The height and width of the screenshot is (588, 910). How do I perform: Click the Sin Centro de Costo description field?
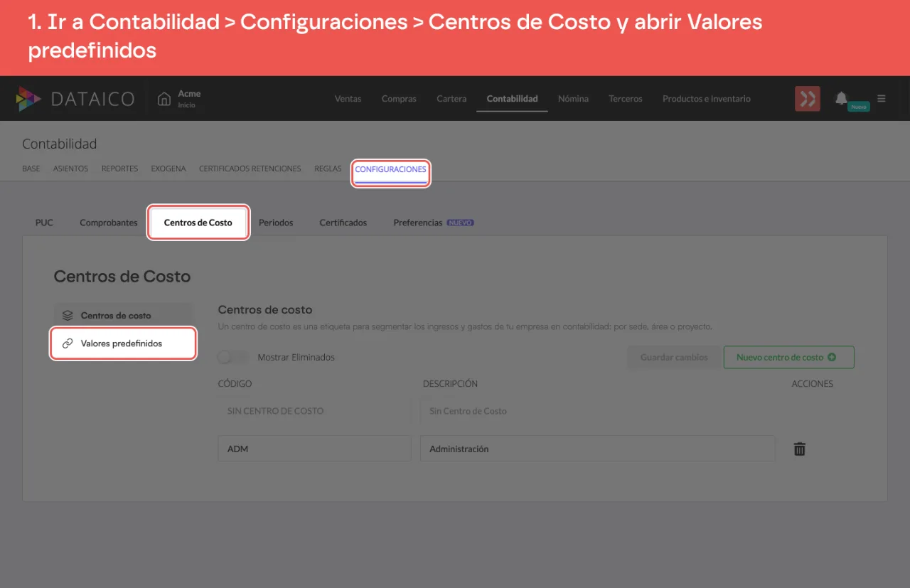tap(597, 411)
